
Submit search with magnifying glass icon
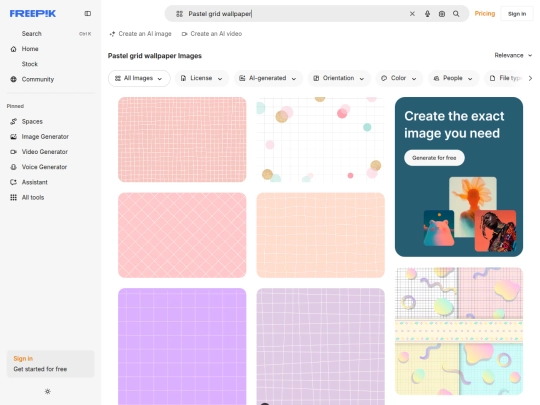pyautogui.click(x=456, y=14)
